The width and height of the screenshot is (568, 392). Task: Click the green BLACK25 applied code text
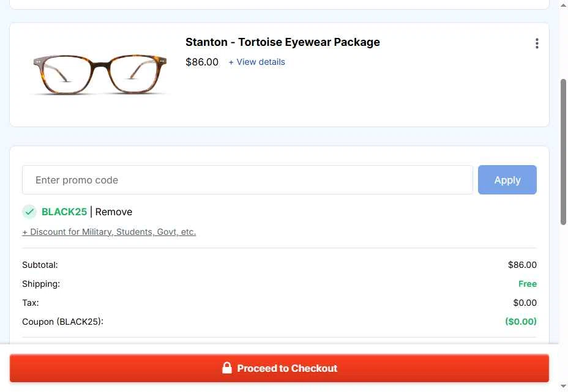point(64,212)
